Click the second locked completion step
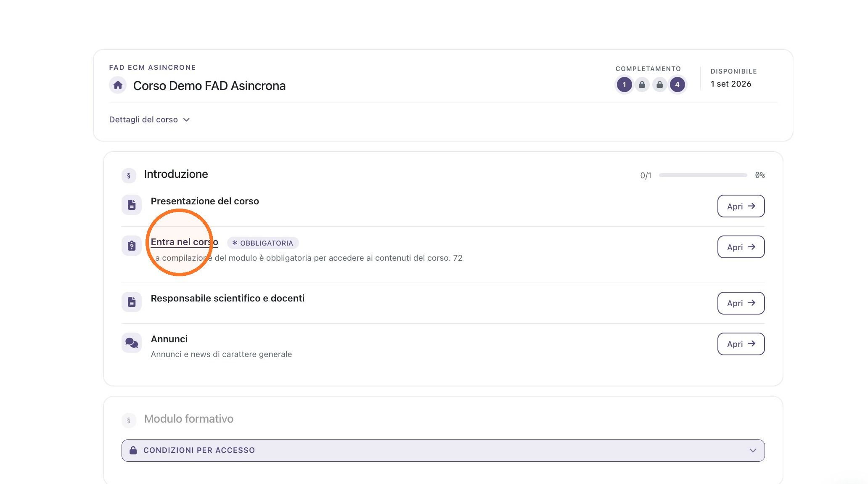This screenshot has width=868, height=484. pos(659,85)
